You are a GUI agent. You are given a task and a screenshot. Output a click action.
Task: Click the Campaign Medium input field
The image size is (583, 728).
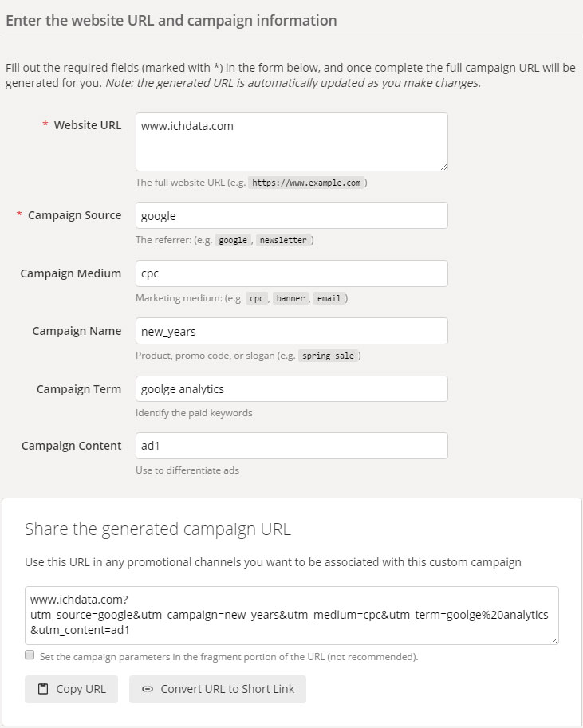(292, 273)
